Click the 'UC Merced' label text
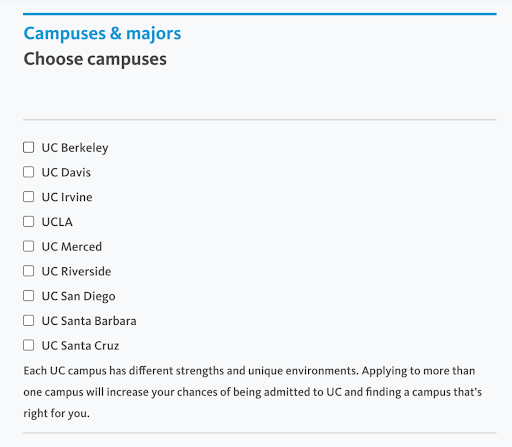512x447 pixels. tap(72, 247)
